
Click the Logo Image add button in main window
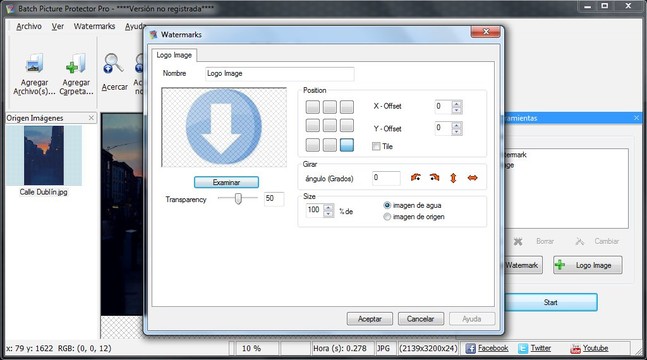point(588,265)
